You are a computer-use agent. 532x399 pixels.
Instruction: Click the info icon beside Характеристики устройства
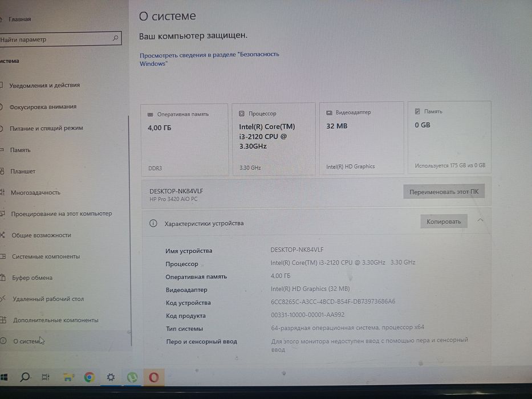click(153, 223)
